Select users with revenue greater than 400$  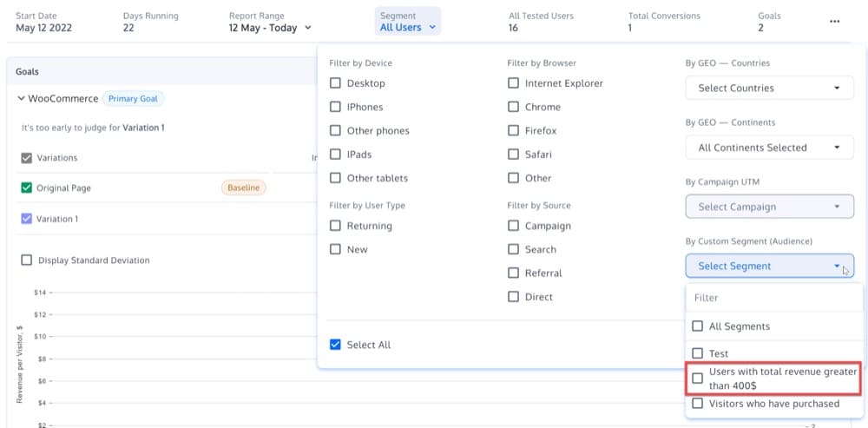coord(697,379)
